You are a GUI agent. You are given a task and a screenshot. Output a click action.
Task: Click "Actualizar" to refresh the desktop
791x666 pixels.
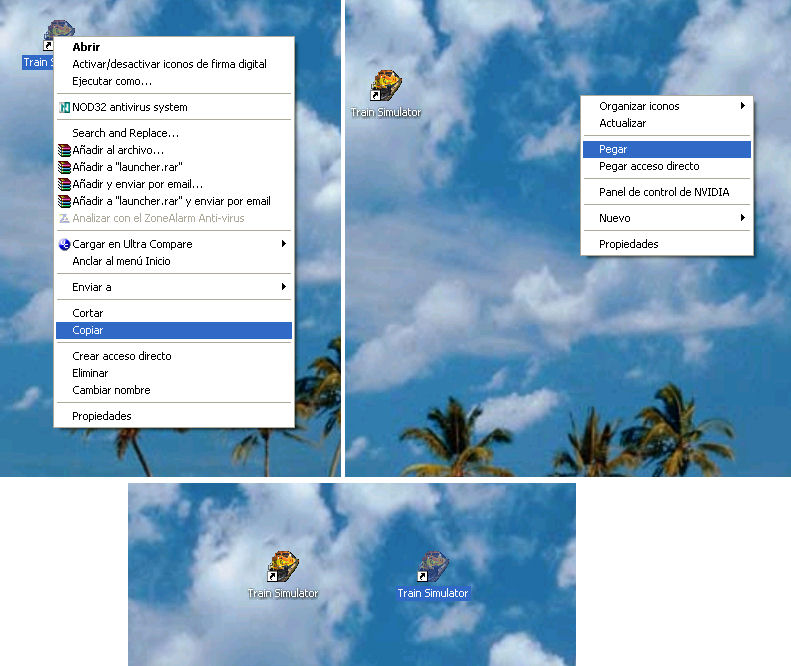[622, 123]
